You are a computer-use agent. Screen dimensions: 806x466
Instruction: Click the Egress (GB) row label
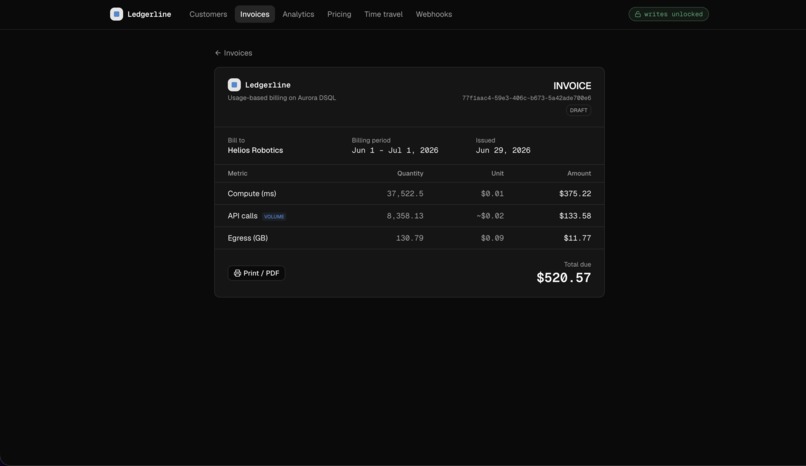(x=248, y=238)
